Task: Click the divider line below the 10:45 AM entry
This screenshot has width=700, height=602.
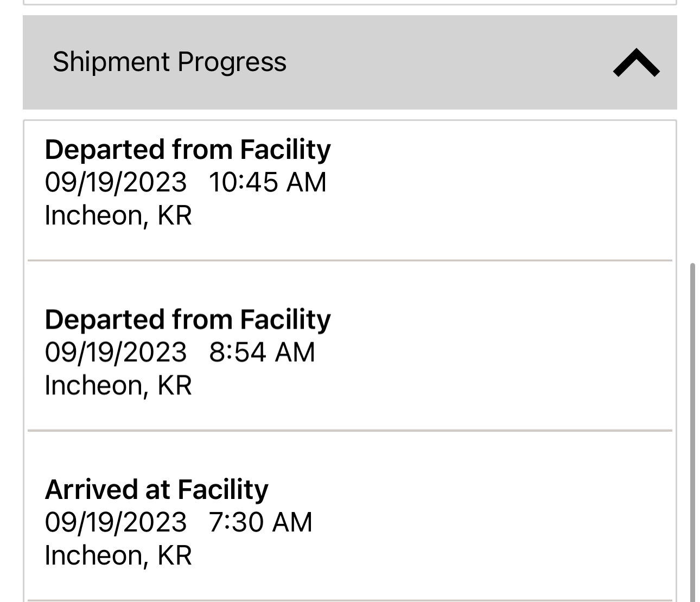Action: click(x=350, y=261)
